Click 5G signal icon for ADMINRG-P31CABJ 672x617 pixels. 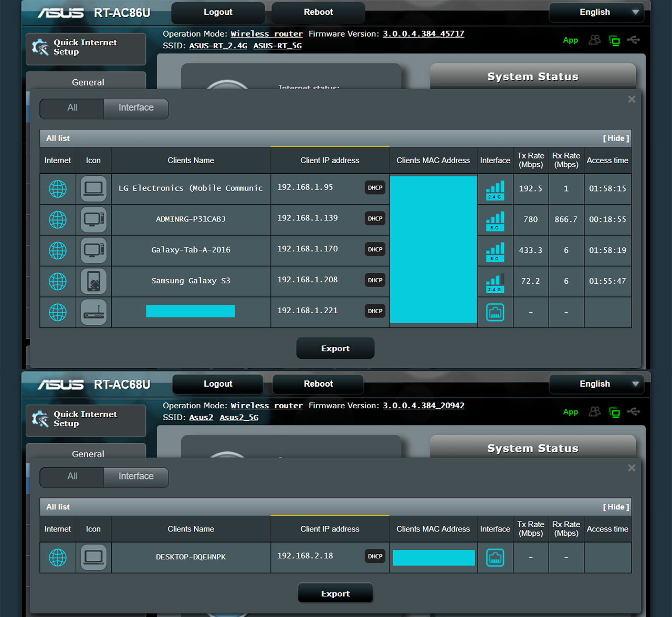[495, 221]
